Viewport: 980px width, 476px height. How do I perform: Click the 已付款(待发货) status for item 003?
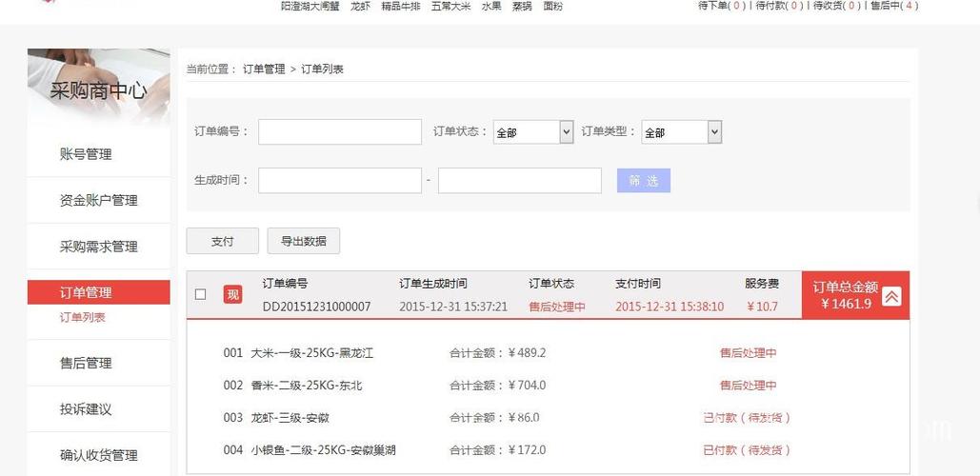coord(747,418)
